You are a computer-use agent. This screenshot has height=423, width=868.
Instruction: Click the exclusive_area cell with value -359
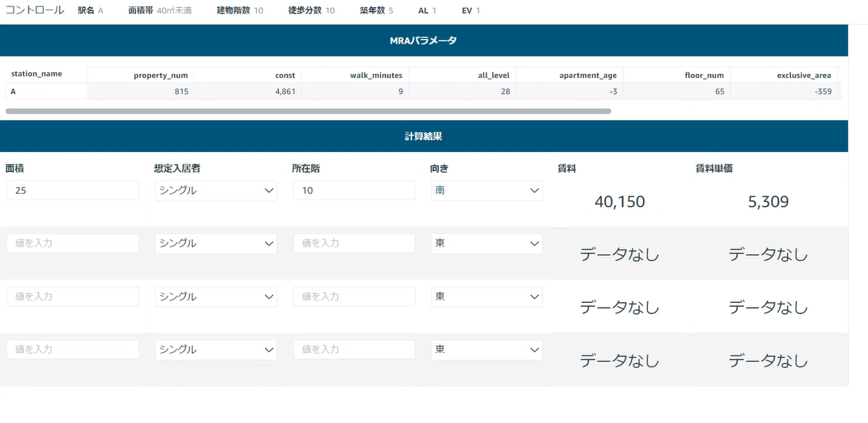pos(785,91)
